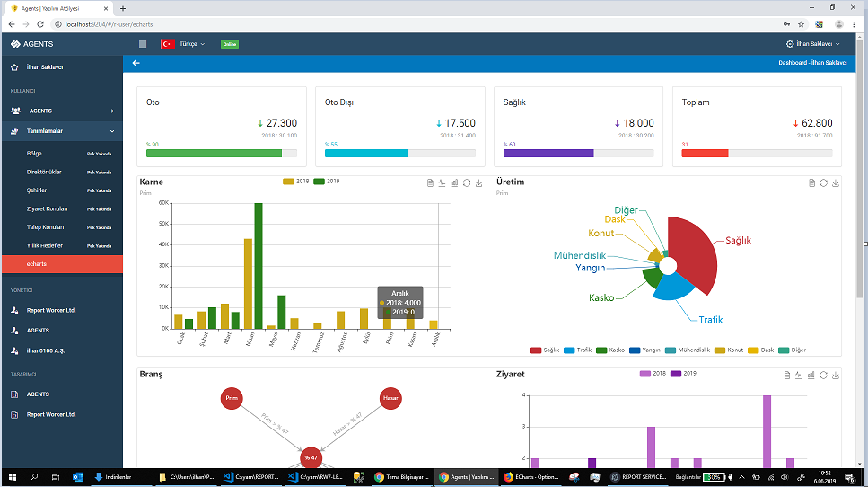Click the Oto green progress bar
Viewport: 868px width, 487px height.
[x=214, y=154]
